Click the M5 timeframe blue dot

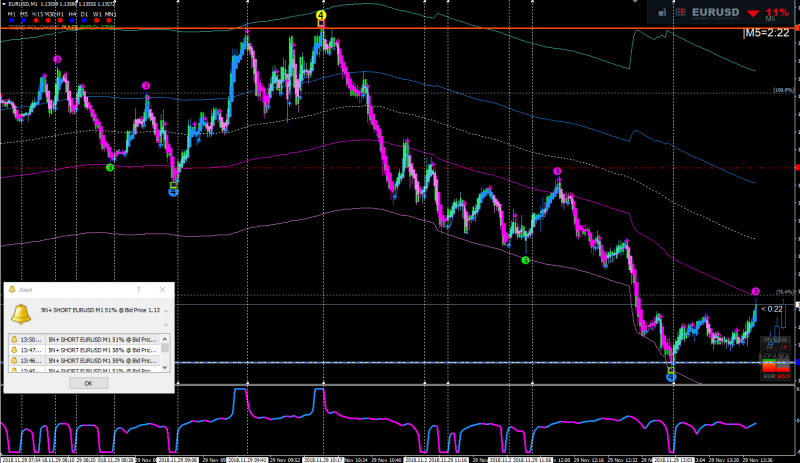tap(23, 20)
